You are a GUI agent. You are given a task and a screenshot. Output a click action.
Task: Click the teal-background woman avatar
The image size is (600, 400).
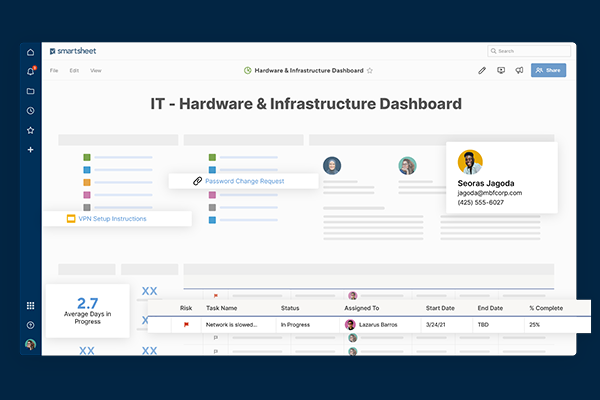tap(407, 166)
